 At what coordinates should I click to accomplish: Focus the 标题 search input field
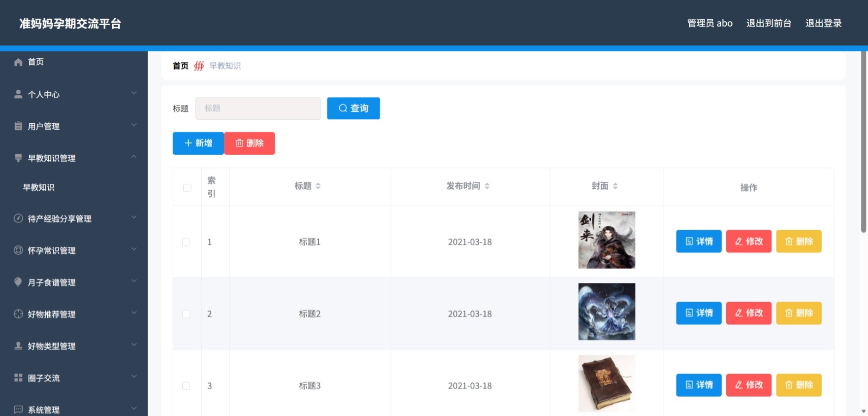point(258,108)
